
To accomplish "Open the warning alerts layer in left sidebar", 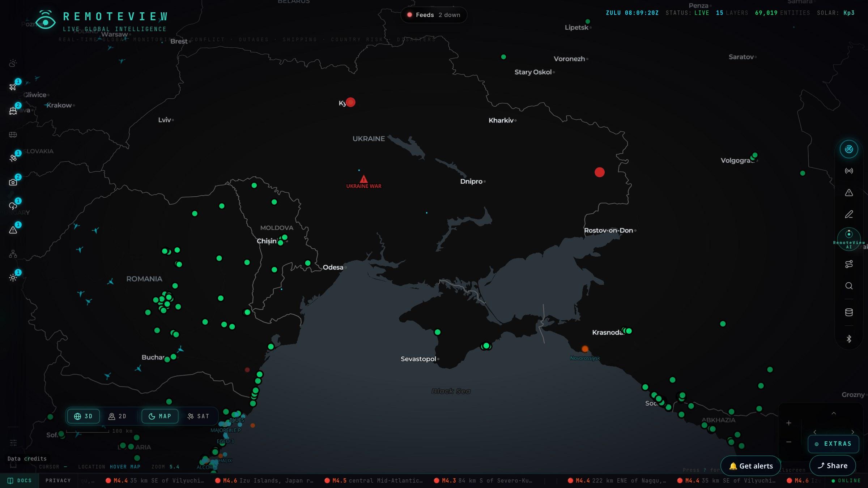I will pyautogui.click(x=13, y=230).
